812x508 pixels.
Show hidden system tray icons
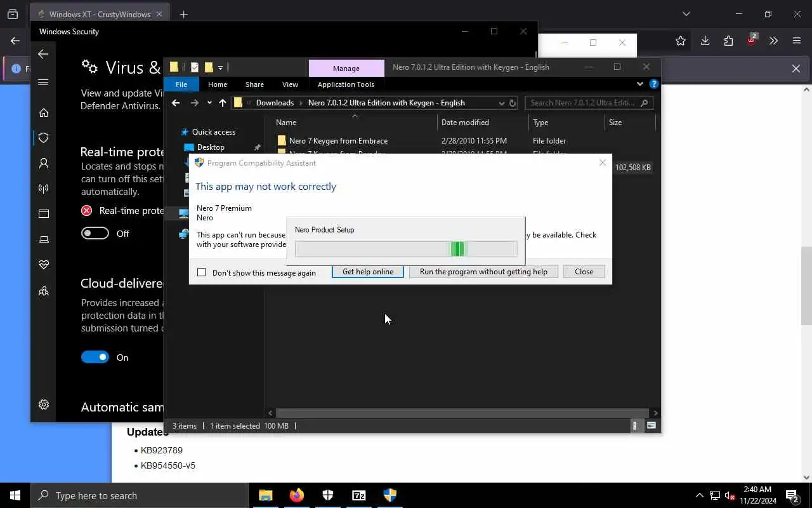[x=699, y=495]
